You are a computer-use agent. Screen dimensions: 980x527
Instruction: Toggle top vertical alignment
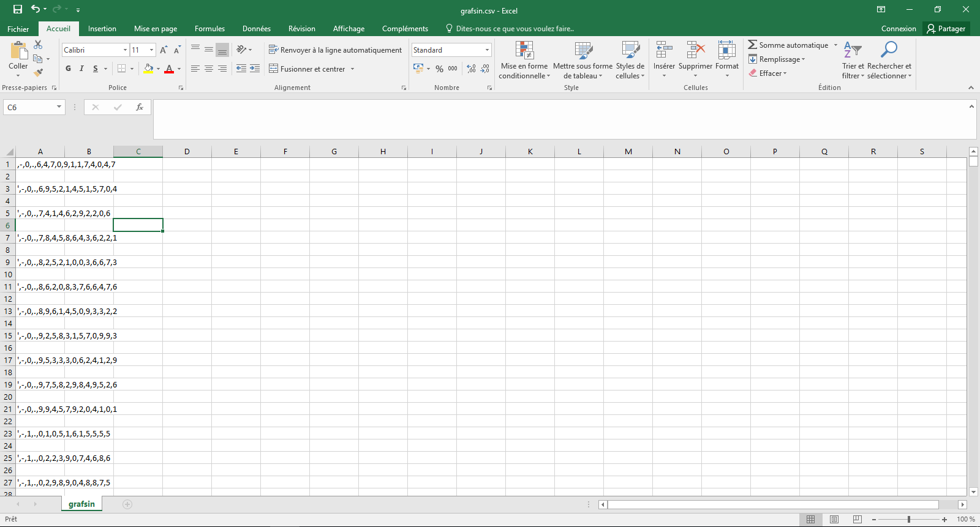click(x=195, y=50)
